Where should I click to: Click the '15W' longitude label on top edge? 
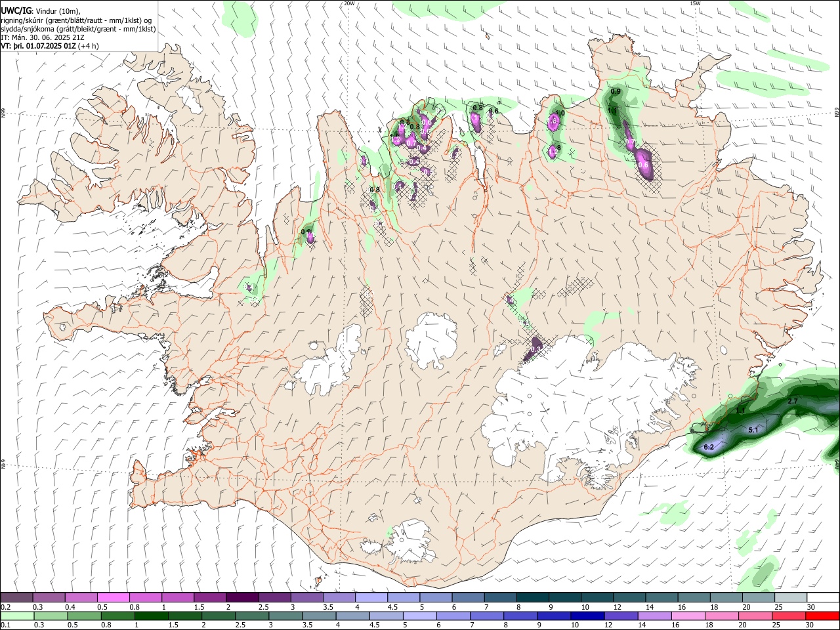point(695,3)
